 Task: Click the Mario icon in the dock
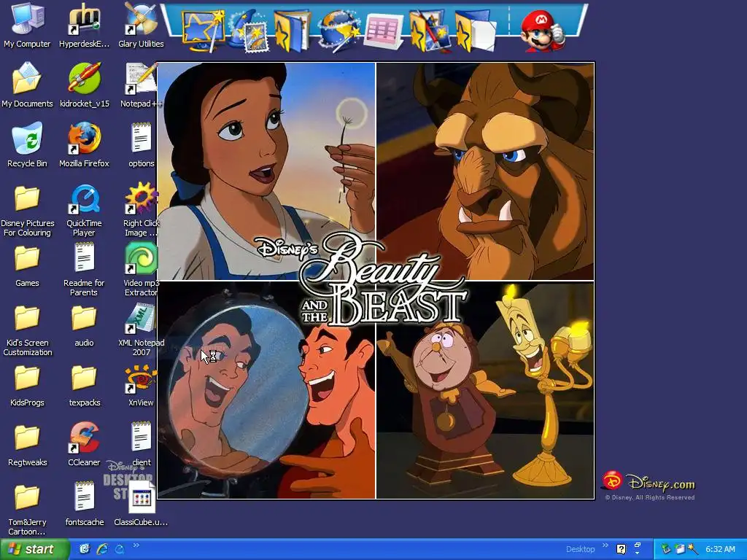coord(542,31)
